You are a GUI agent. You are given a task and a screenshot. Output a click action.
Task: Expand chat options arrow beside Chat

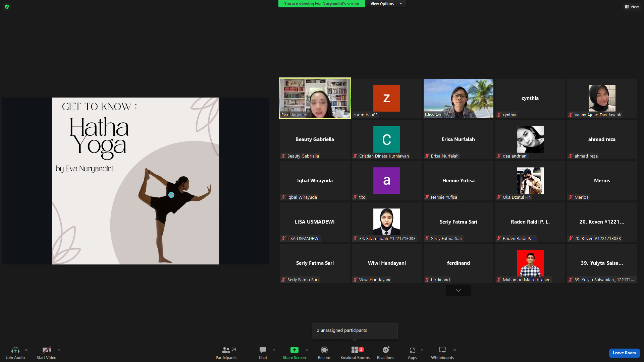[274, 350]
